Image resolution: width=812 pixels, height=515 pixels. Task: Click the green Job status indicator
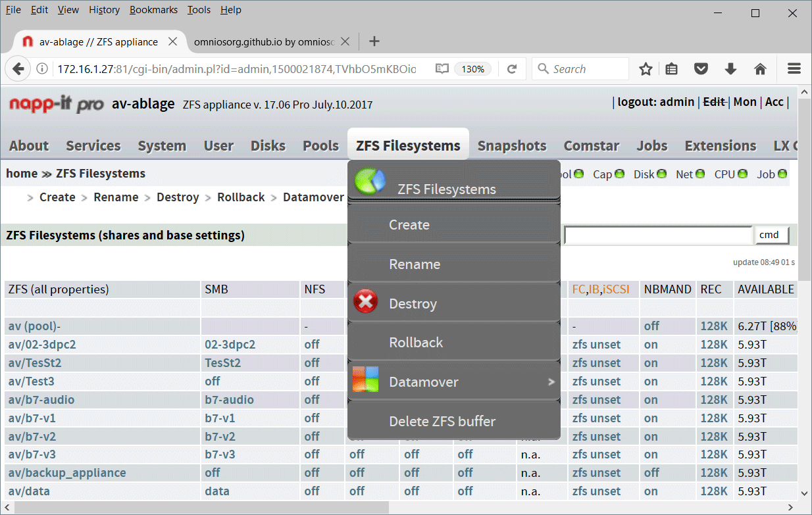[782, 174]
